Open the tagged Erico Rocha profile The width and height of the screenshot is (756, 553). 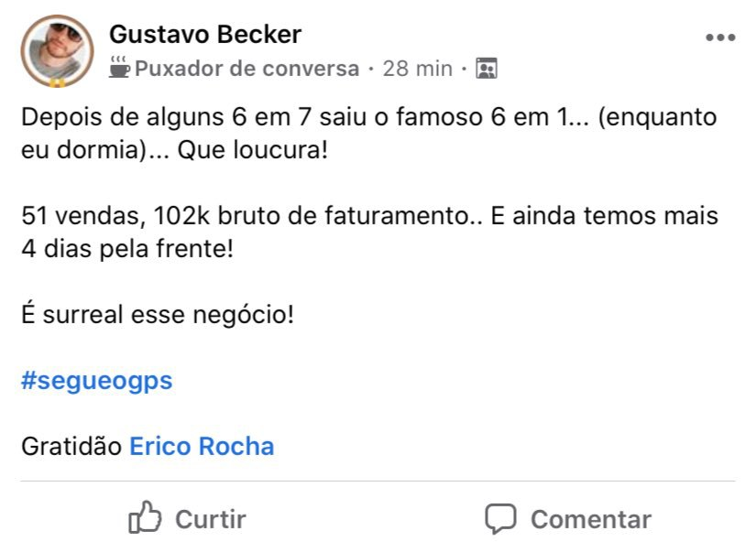click(x=202, y=446)
